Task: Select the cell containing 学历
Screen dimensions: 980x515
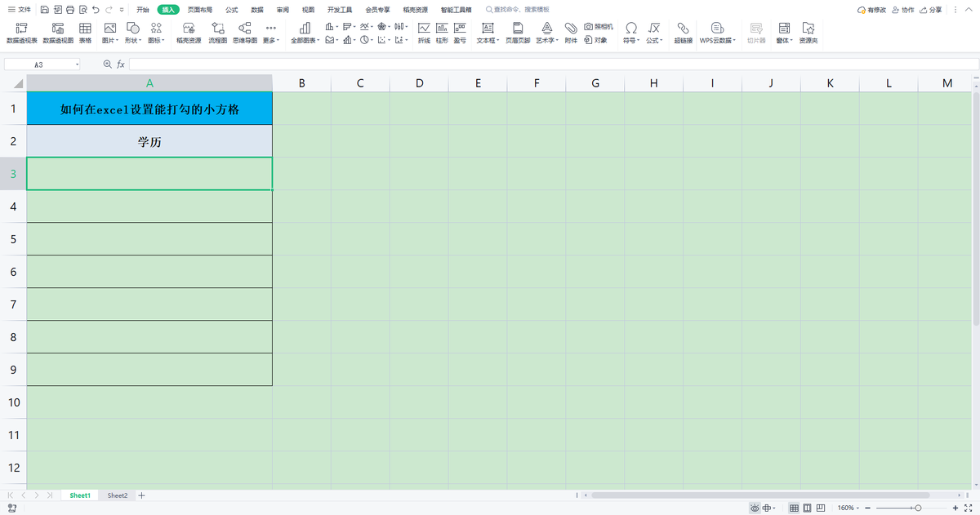Action: 149,141
